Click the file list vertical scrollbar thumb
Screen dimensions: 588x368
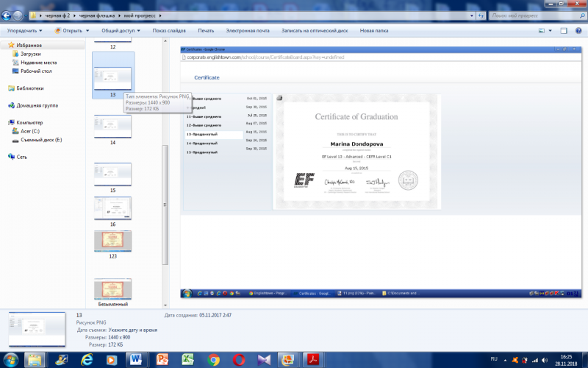coord(165,205)
